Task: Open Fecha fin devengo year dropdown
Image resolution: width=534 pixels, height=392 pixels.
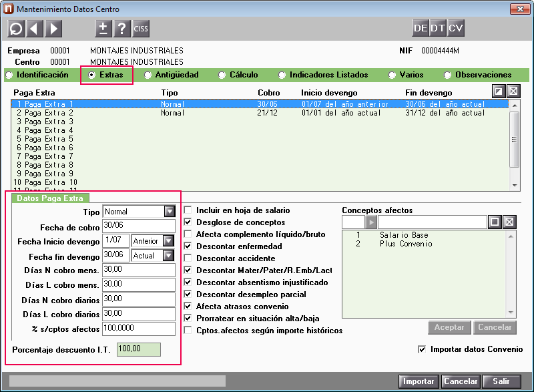Action: (x=169, y=255)
